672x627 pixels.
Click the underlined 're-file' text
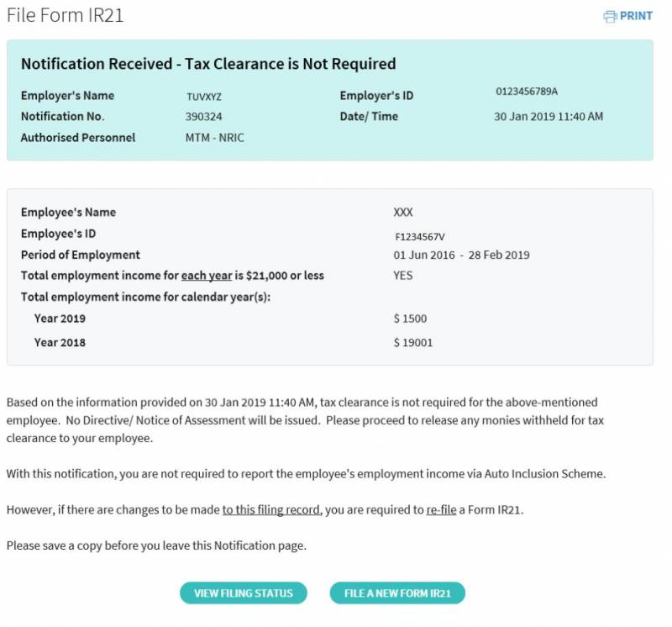coord(441,510)
